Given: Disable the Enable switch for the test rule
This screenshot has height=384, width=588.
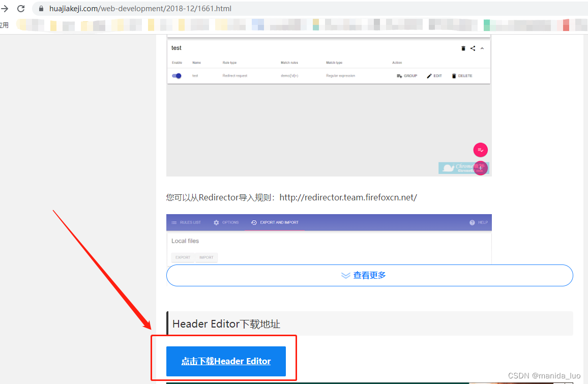Looking at the screenshot, I should pos(177,75).
